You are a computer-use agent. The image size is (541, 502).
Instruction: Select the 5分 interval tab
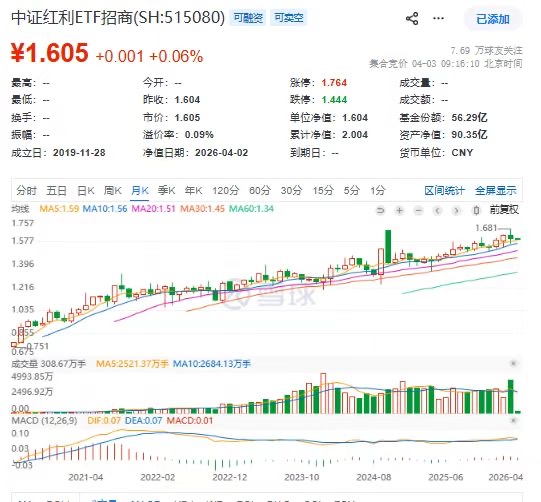tap(352, 190)
